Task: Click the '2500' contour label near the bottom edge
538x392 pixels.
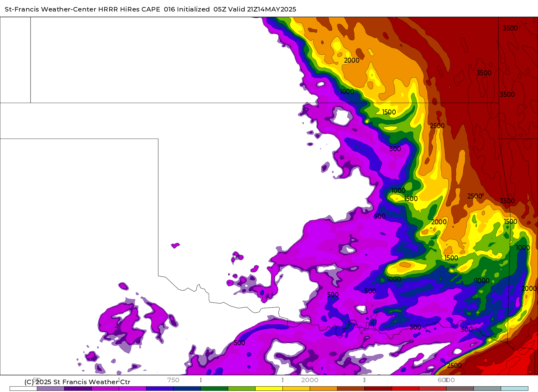Action: point(454,365)
